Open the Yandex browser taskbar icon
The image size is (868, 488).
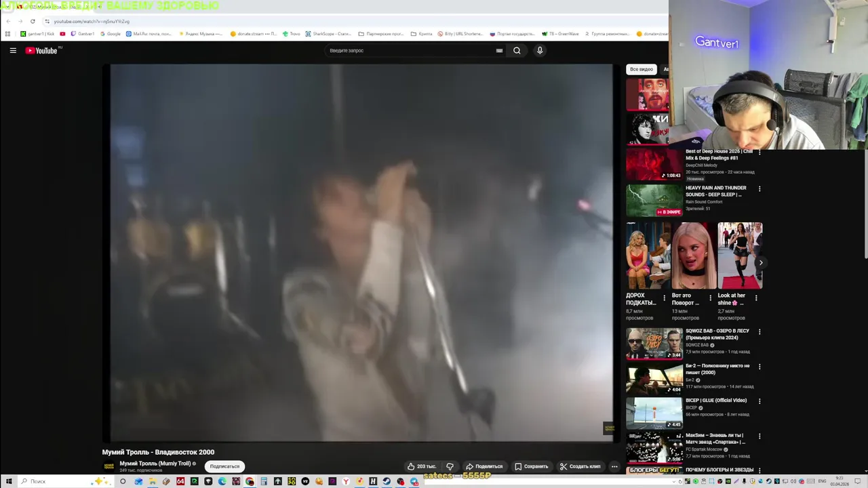pyautogui.click(x=346, y=481)
